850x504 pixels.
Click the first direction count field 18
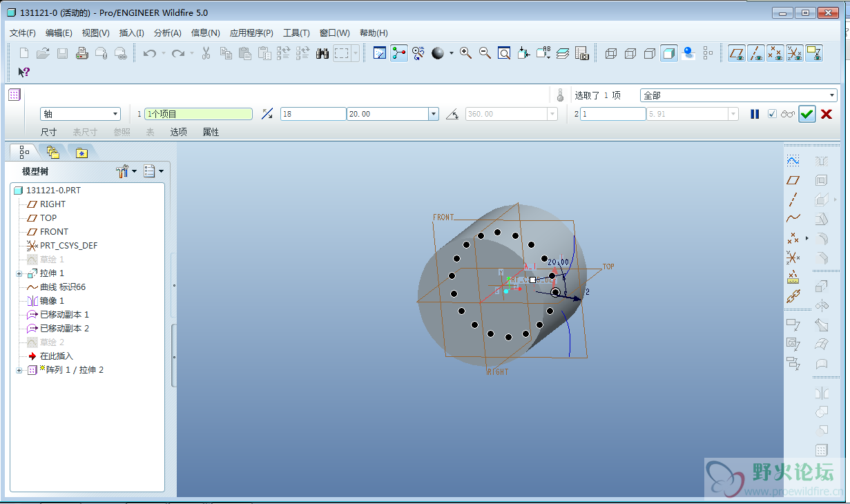(x=313, y=114)
